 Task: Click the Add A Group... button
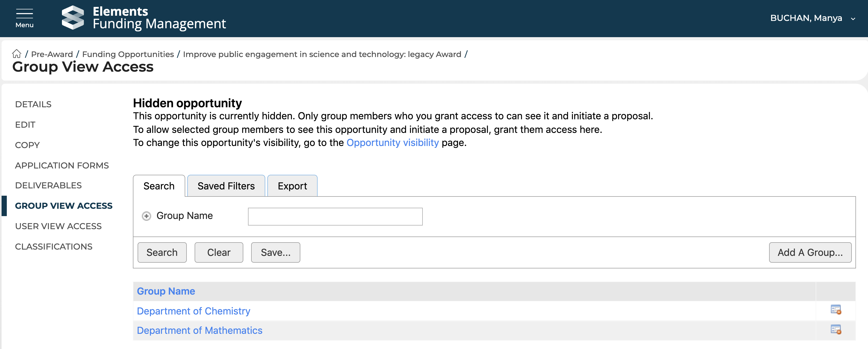click(x=810, y=252)
